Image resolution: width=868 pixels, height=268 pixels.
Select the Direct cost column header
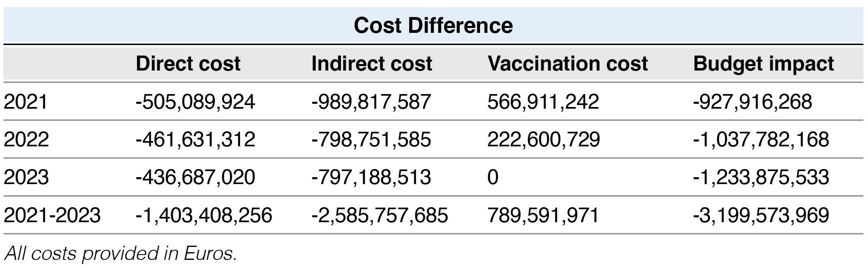188,64
